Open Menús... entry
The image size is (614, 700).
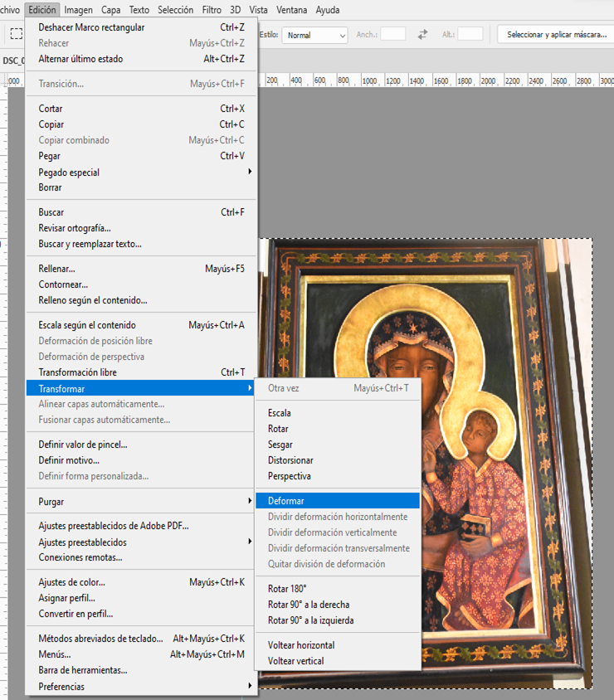pos(142,654)
